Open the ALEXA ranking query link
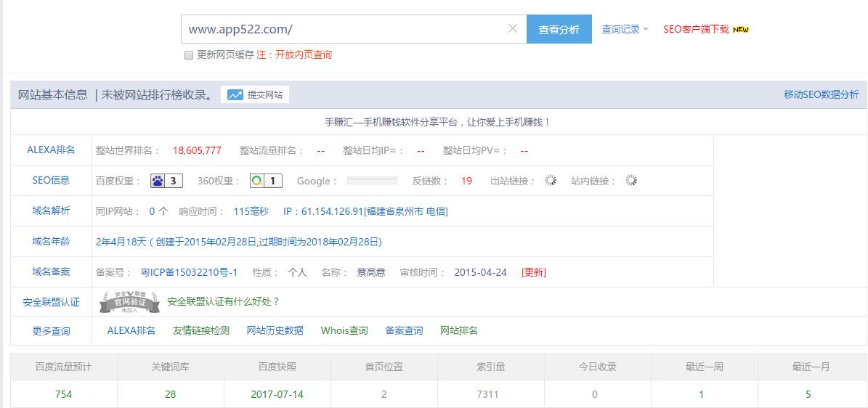 [x=131, y=331]
